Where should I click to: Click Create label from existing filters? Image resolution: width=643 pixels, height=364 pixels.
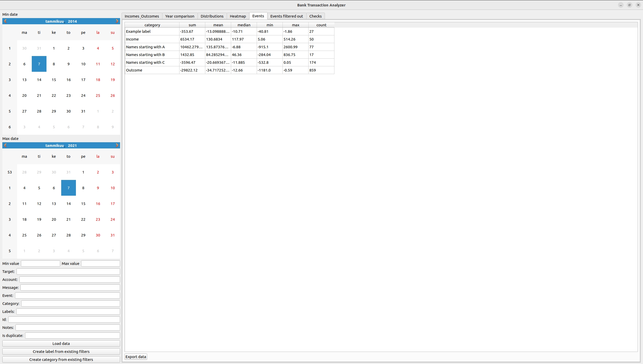click(x=61, y=351)
